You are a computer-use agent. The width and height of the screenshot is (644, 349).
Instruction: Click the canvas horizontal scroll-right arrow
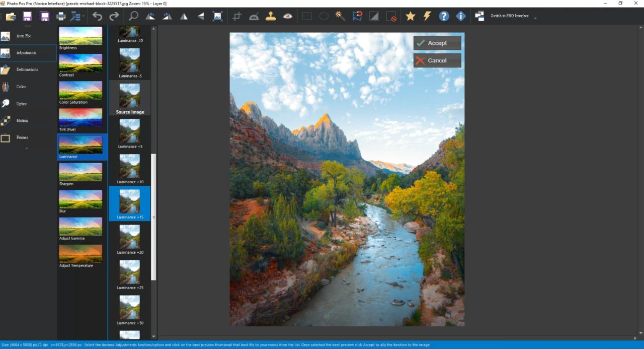635,337
